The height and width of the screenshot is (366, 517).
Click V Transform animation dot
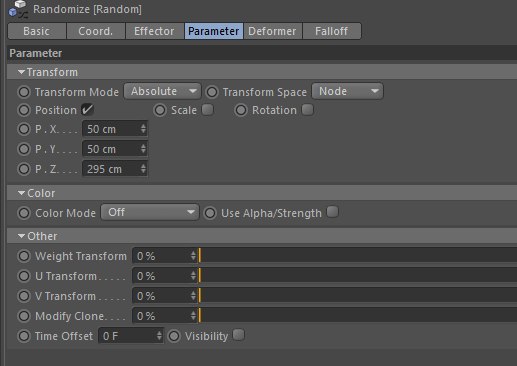coord(24,296)
